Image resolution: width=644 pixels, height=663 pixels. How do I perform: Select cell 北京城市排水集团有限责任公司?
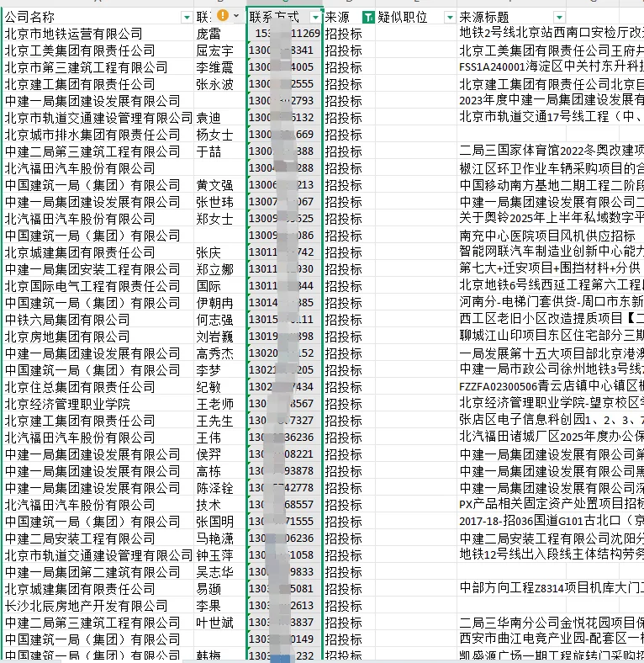(x=98, y=135)
